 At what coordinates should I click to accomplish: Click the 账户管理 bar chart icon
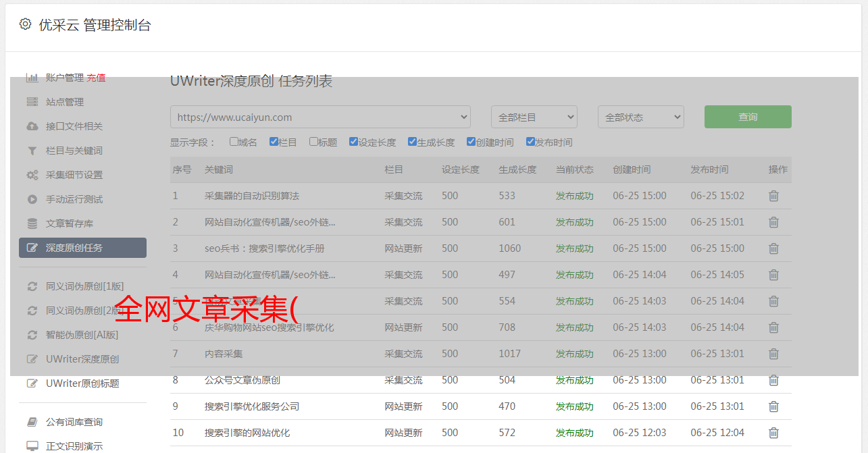pyautogui.click(x=32, y=78)
